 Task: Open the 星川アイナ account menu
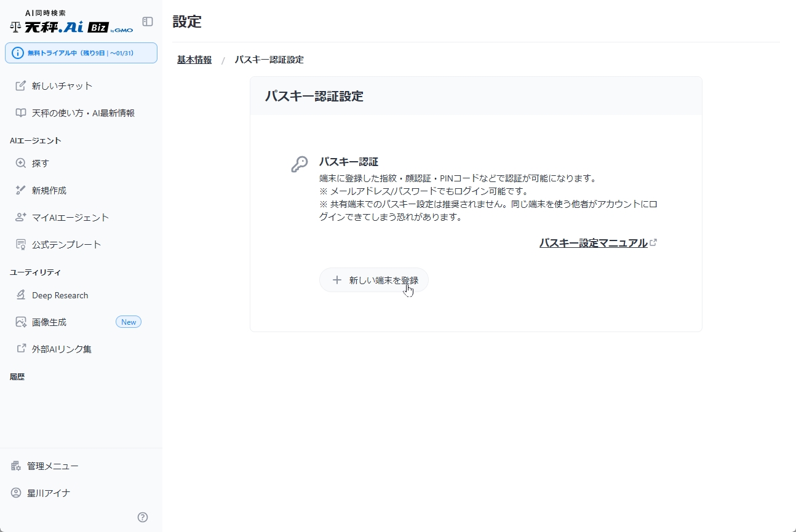[49, 493]
